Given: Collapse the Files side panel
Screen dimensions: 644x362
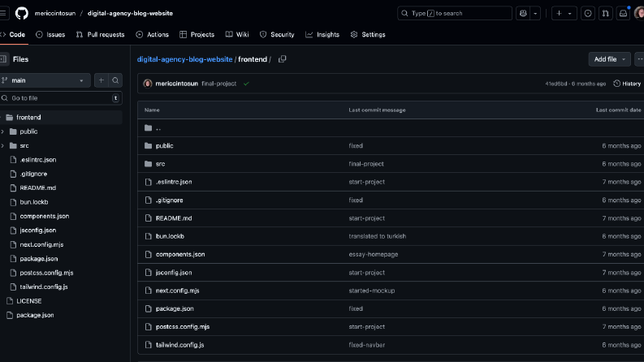Looking at the screenshot, I should tap(3, 59).
